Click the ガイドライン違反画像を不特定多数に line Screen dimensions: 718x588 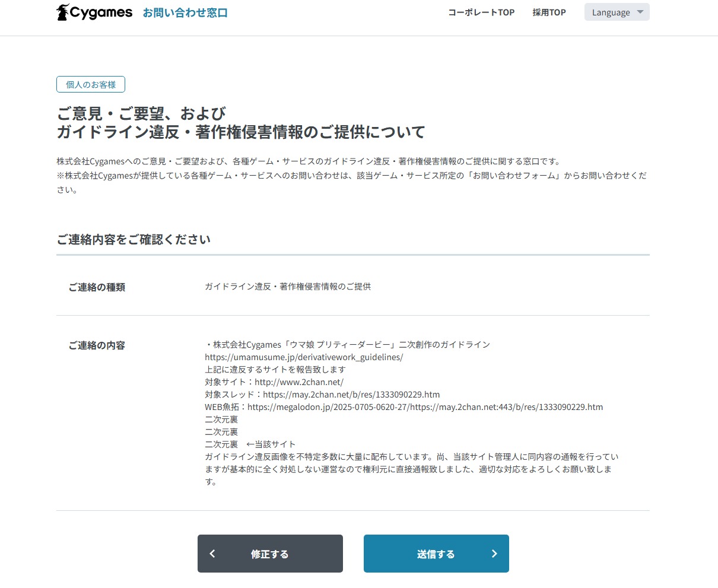pyautogui.click(x=412, y=457)
